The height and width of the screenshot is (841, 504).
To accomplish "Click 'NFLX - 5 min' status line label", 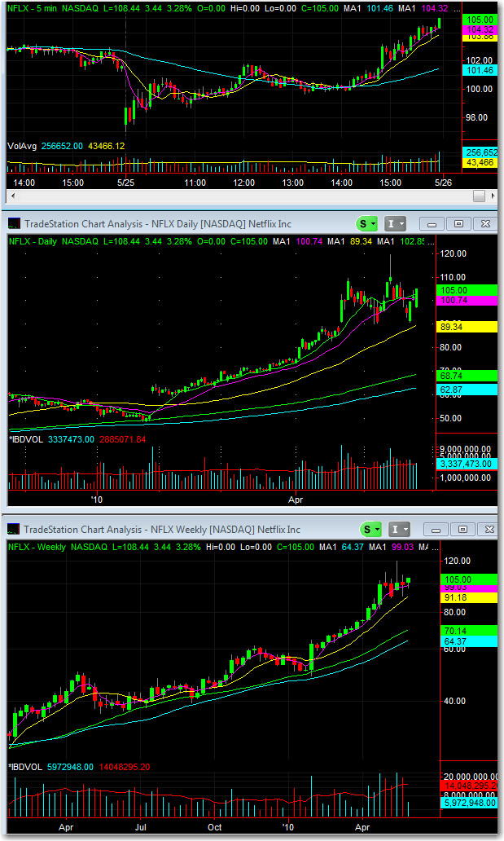I will coord(33,9).
